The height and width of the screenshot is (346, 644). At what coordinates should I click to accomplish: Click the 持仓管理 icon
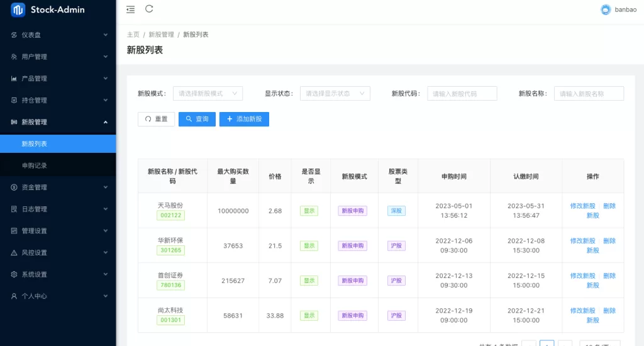pos(14,100)
